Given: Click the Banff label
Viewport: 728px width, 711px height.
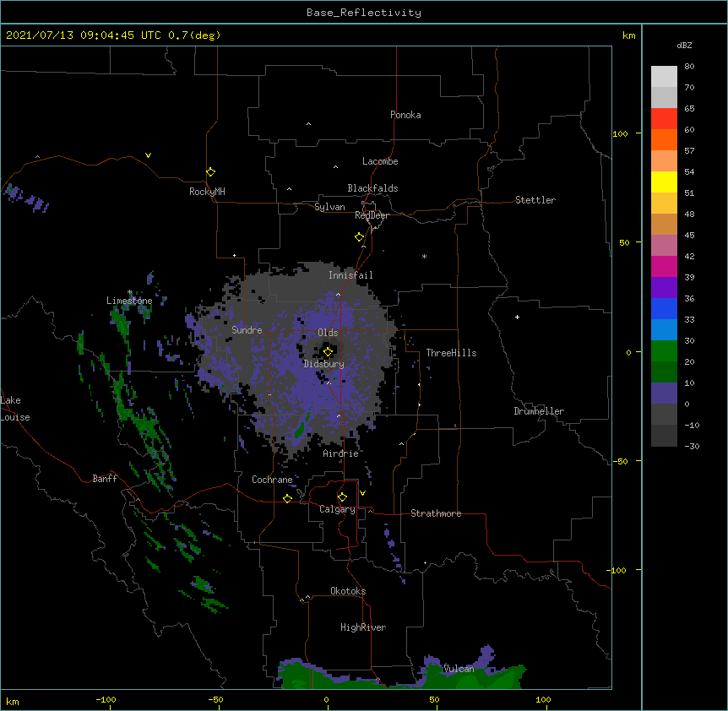Looking at the screenshot, I should [x=105, y=479].
